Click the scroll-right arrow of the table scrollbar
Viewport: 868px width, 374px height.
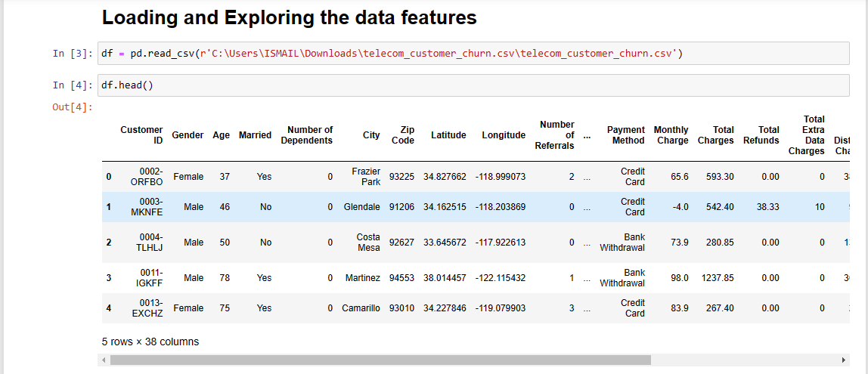843,360
